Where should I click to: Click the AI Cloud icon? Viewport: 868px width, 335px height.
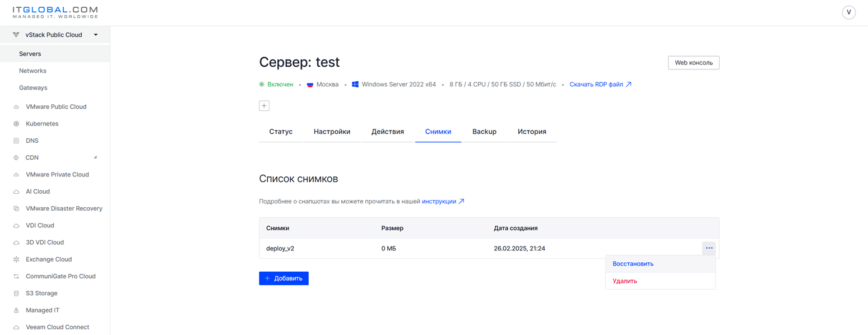coord(16,192)
